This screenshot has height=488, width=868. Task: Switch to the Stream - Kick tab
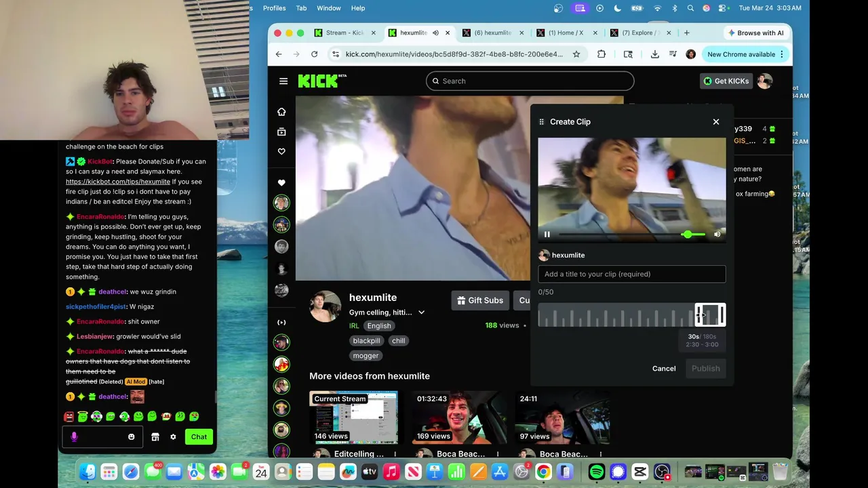click(x=344, y=33)
